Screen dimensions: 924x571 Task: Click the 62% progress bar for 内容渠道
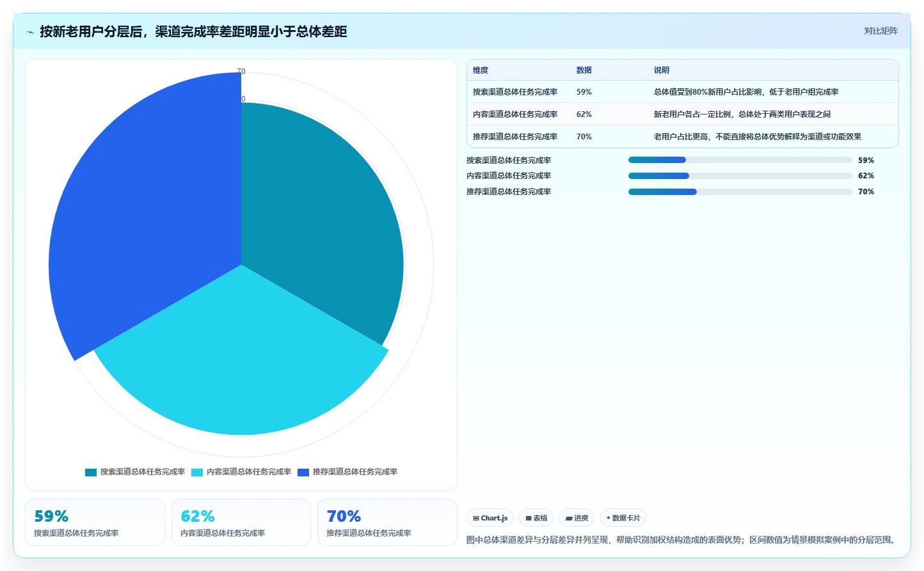[740, 176]
